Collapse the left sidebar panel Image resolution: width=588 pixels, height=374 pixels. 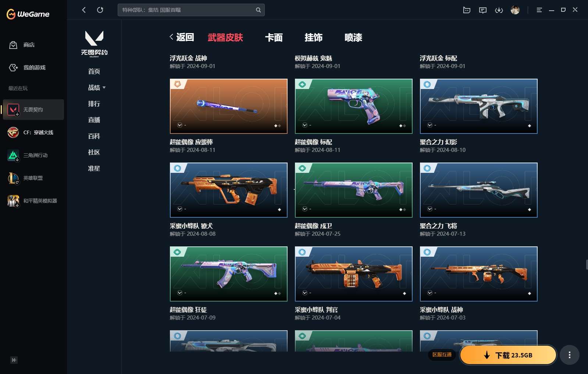coord(14,360)
